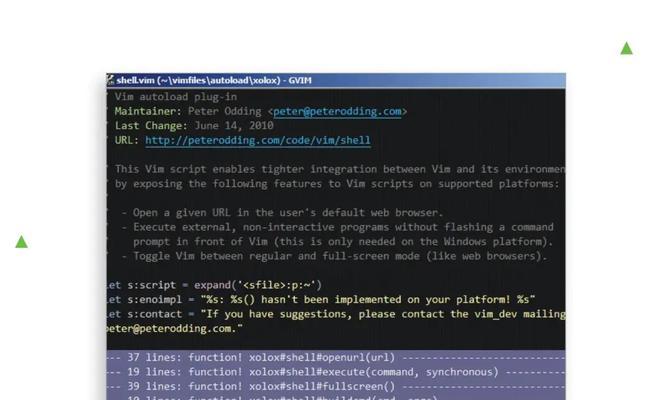Click the peter@peterodding.com email link on the Maintainer line
This screenshot has width=672, height=400.
337,111
